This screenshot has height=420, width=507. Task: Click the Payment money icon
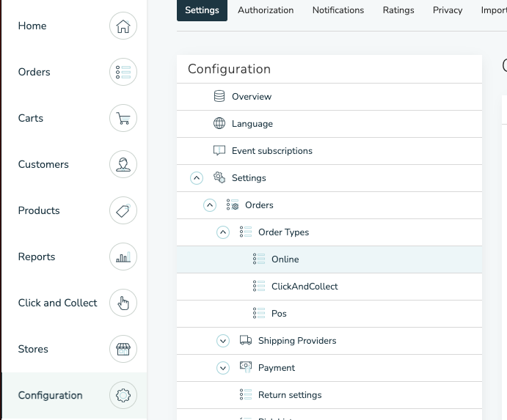pyautogui.click(x=246, y=367)
